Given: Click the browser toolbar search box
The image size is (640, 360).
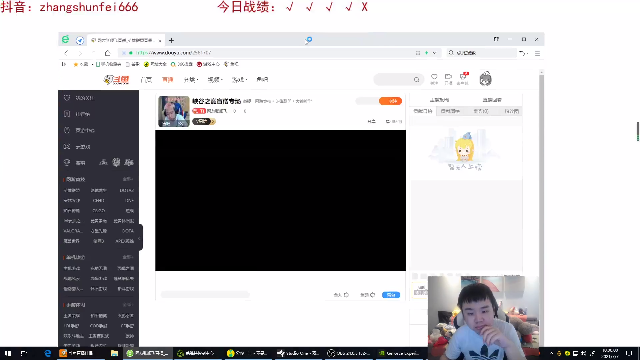Looking at the screenshot, I should [x=482, y=53].
